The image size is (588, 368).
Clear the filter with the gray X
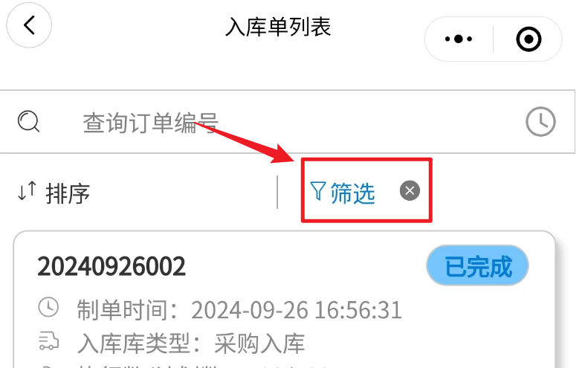[x=410, y=190]
